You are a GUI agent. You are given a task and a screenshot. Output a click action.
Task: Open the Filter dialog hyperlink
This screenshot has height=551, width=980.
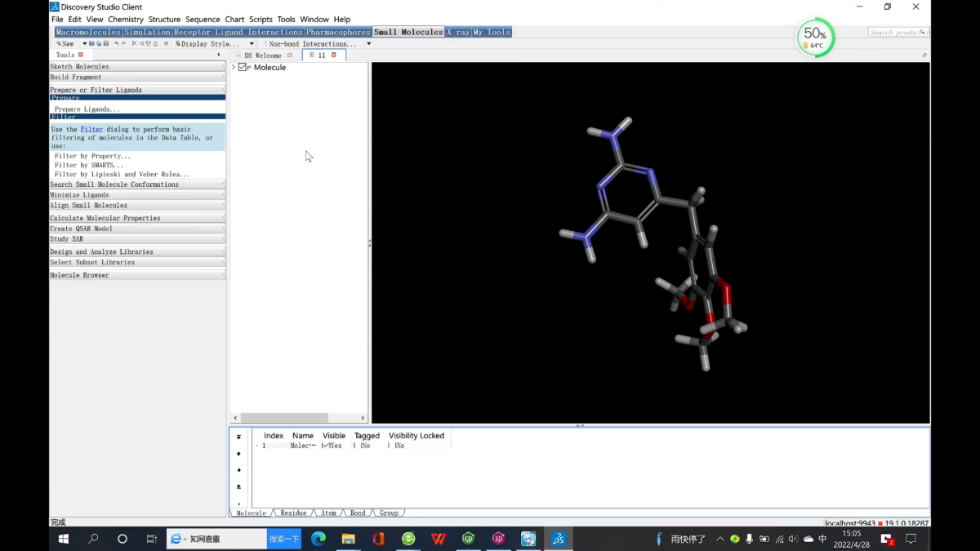click(x=91, y=129)
